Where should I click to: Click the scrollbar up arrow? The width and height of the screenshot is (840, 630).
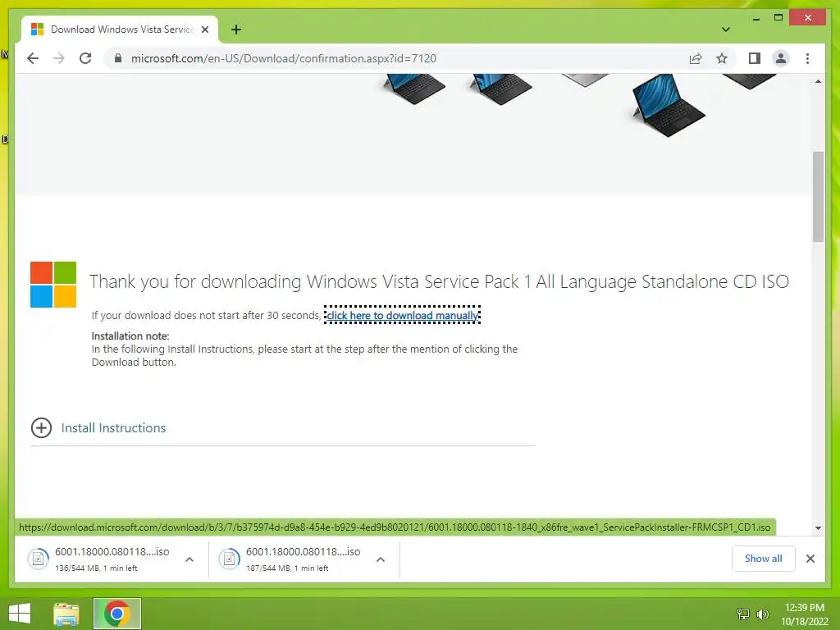(818, 81)
